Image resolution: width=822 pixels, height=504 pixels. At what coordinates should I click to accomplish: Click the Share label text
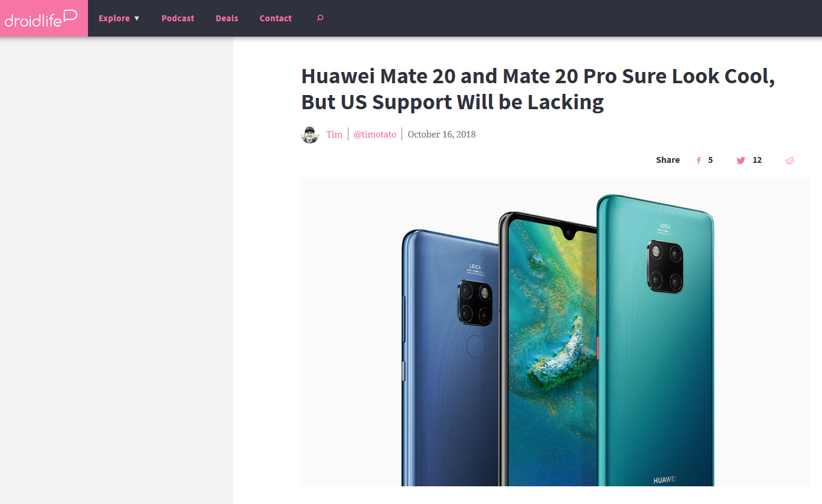(668, 160)
